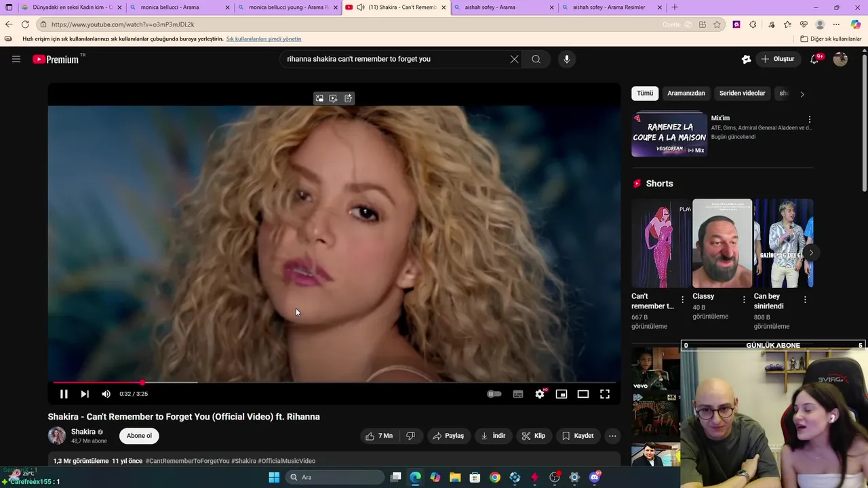This screenshot has height=488, width=868.
Task: Open Edge profile icon
Action: [820, 24]
